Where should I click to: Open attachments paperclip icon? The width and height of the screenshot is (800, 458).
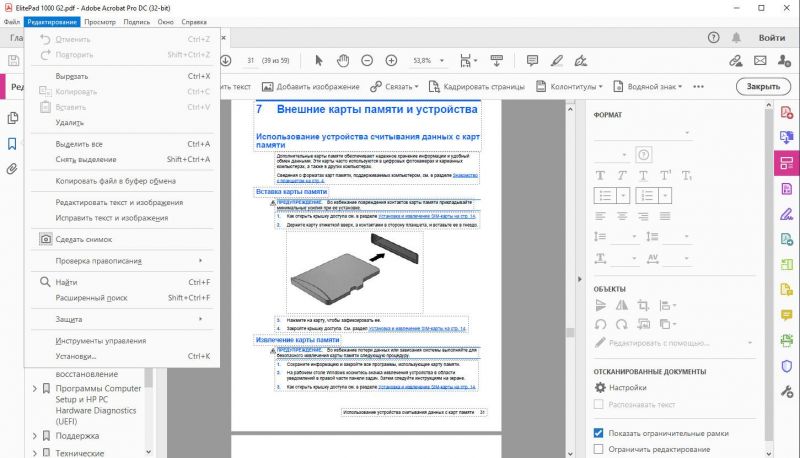coord(12,168)
